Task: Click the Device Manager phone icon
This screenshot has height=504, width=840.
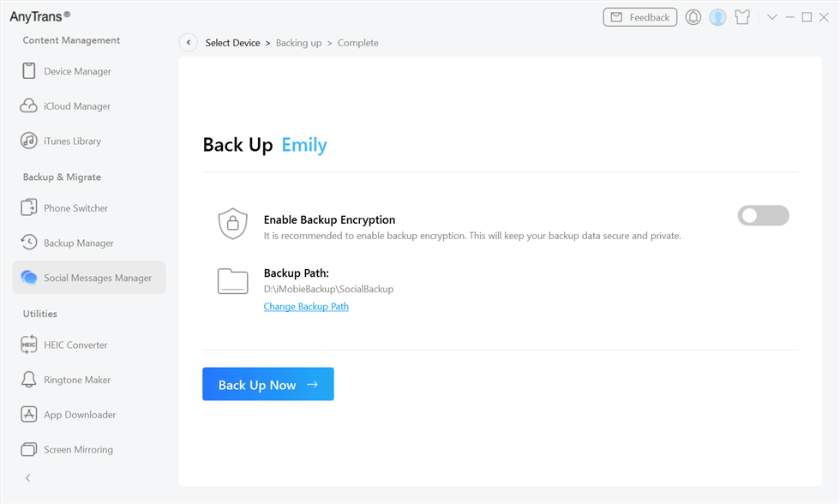Action: click(29, 71)
